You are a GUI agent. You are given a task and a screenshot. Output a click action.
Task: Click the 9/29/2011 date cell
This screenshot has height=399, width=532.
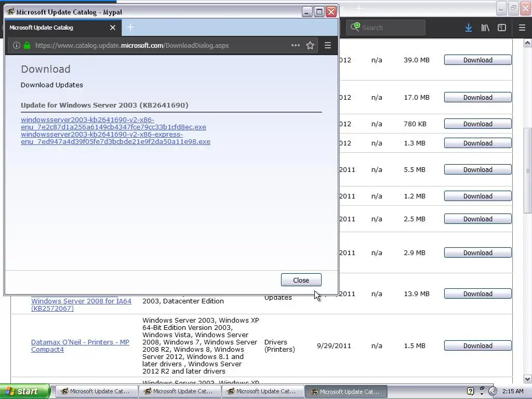[334, 345]
